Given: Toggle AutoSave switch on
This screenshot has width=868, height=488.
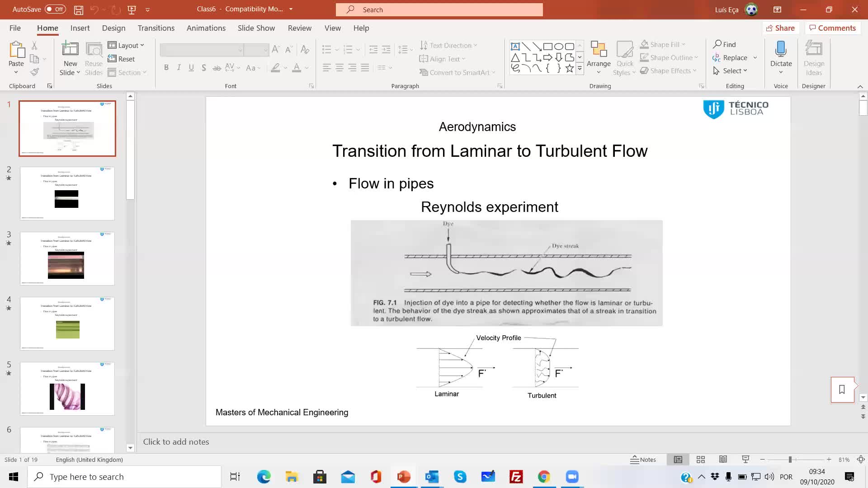Looking at the screenshot, I should click(55, 9).
